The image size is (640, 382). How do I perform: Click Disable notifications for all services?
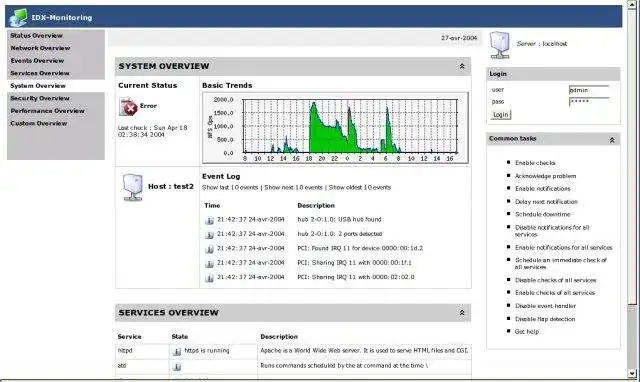552,231
